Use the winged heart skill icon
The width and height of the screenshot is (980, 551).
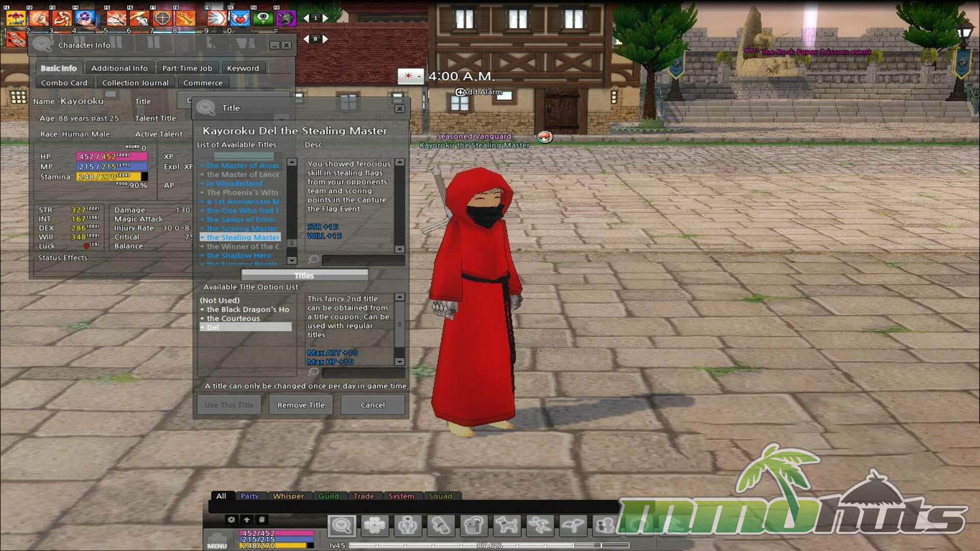point(239,18)
